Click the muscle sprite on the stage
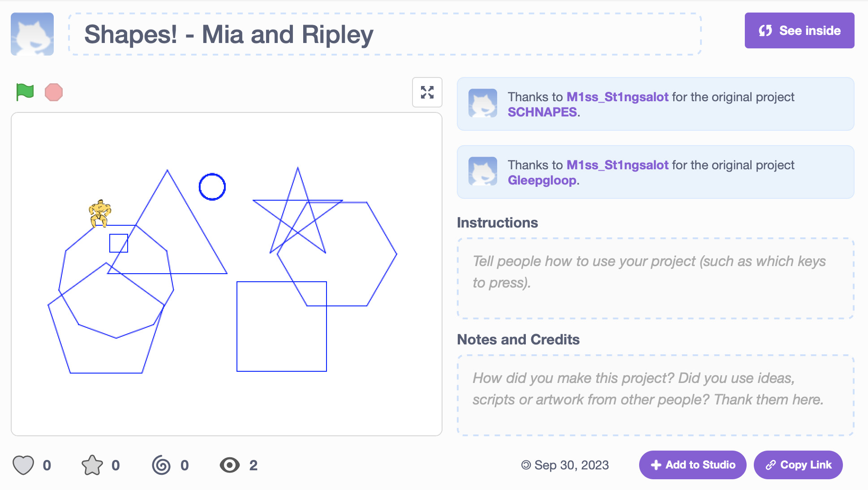Image resolution: width=868 pixels, height=490 pixels. (x=99, y=213)
